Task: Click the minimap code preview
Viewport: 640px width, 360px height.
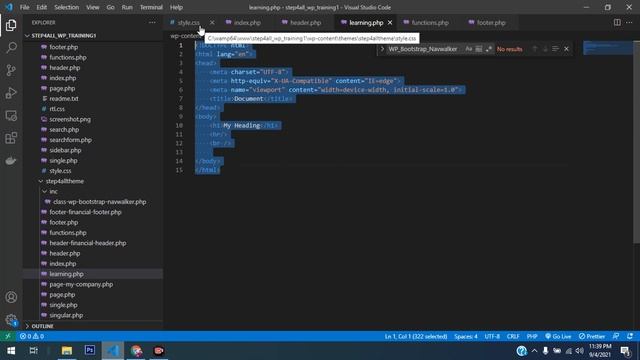Action: click(x=607, y=48)
